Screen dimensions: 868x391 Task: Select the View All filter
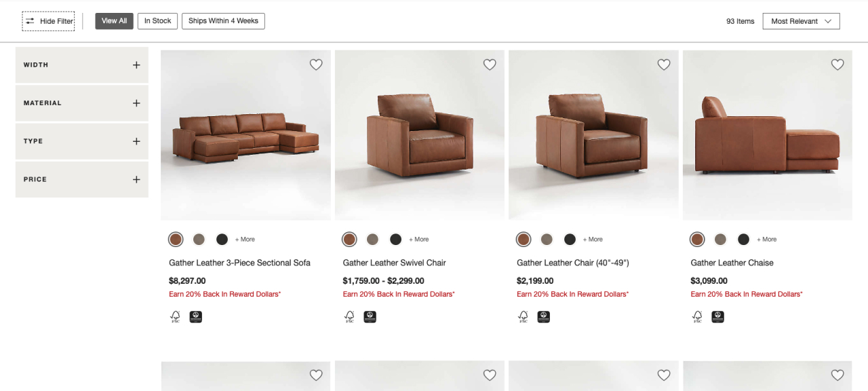[x=114, y=21]
